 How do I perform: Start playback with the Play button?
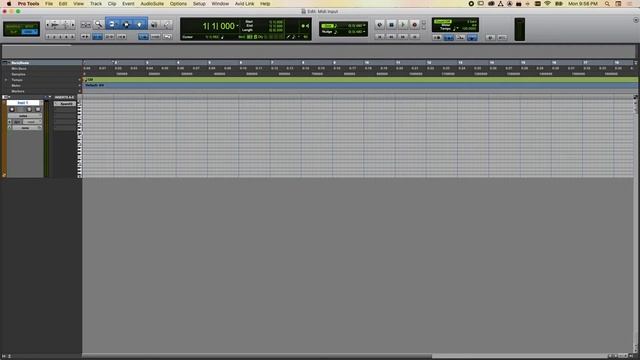(403, 25)
